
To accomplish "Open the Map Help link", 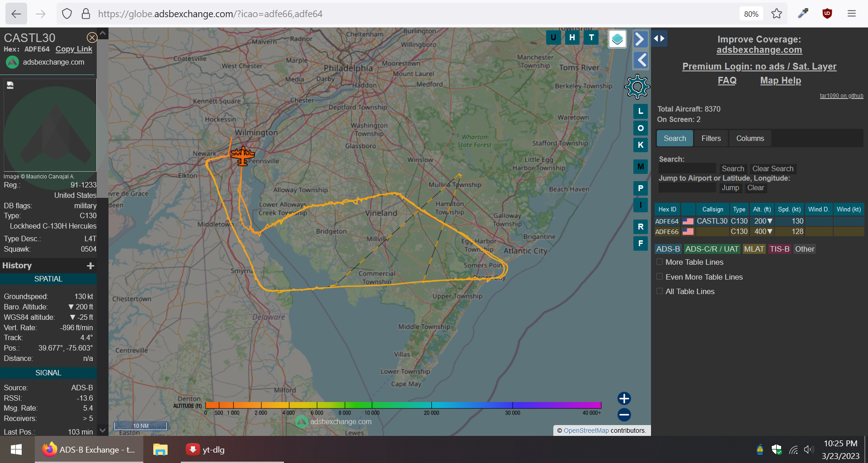I will tap(780, 80).
